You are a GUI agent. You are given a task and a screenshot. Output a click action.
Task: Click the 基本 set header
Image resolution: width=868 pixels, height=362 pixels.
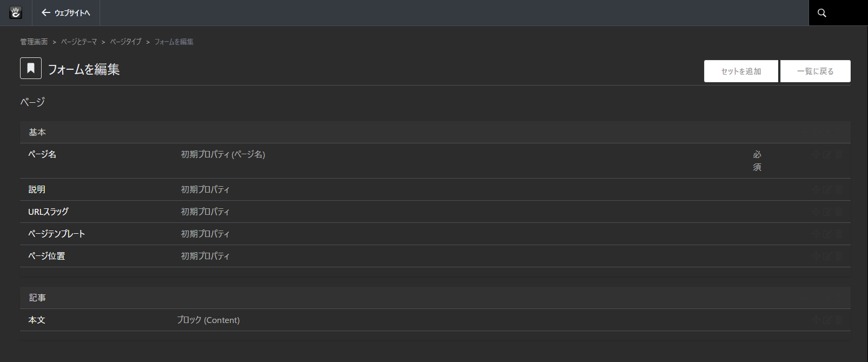(x=435, y=132)
